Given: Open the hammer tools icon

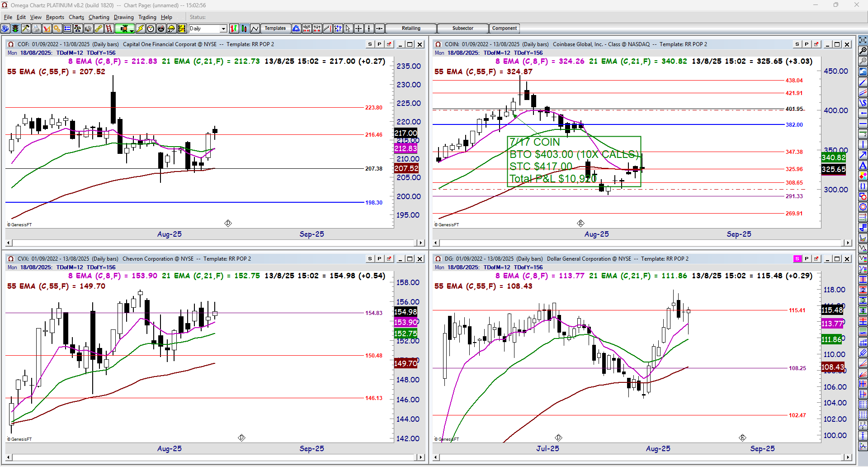Looking at the screenshot, I should (26, 29).
